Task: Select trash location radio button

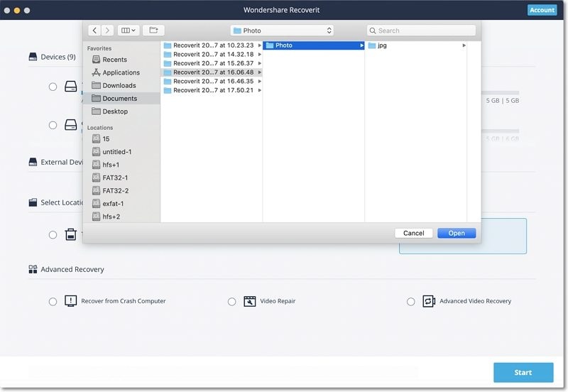Action: coord(53,235)
